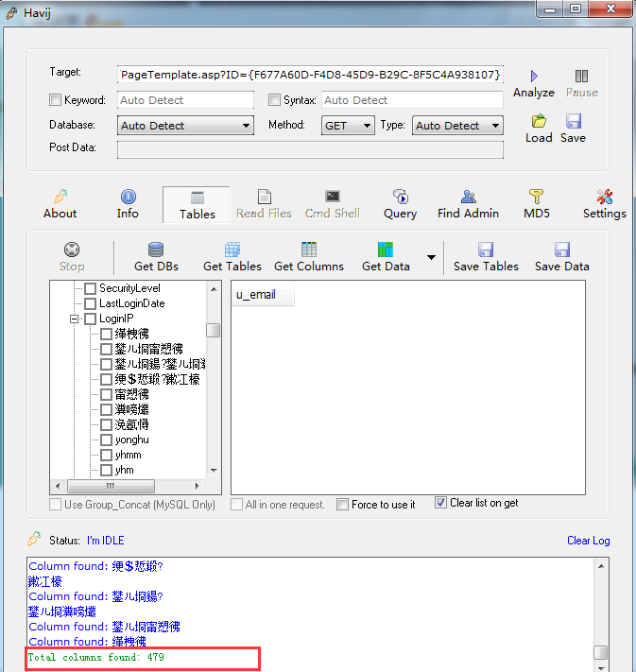
Task: Click the Load folder icon
Action: pos(539,121)
